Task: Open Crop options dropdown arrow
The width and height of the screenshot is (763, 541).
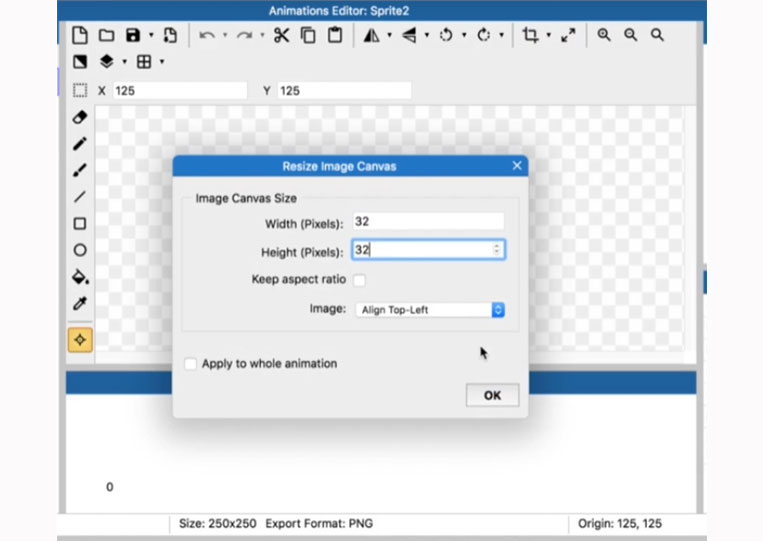Action: click(x=548, y=35)
